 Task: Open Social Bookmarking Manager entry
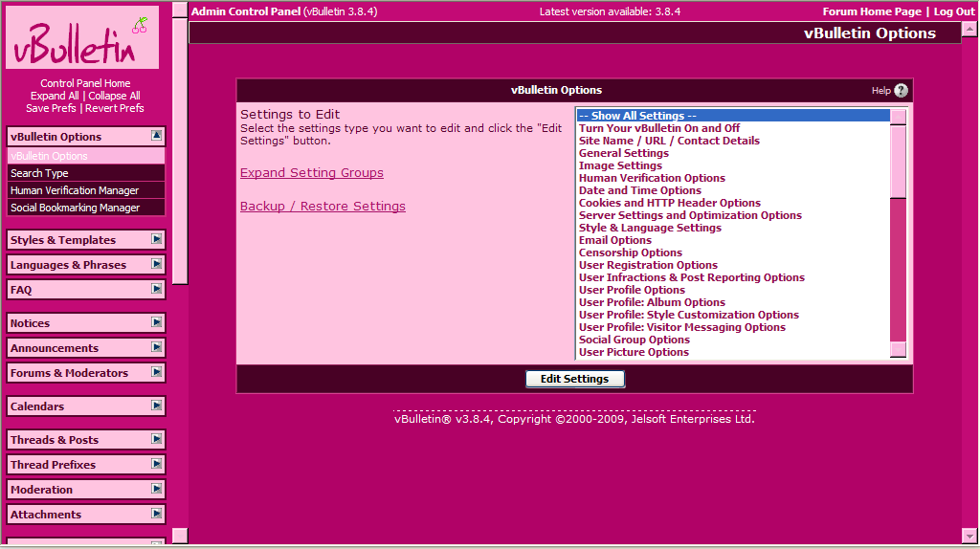(85, 208)
